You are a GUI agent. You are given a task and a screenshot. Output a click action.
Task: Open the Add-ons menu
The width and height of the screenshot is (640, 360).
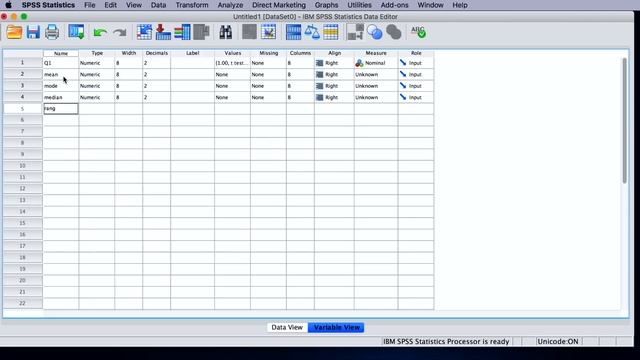tap(394, 5)
